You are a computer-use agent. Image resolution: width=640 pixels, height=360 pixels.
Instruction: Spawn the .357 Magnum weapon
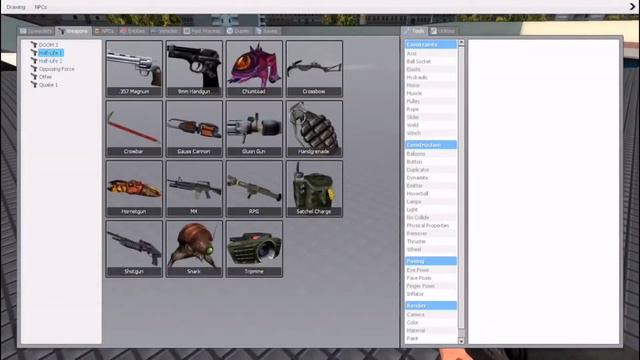[x=134, y=69]
